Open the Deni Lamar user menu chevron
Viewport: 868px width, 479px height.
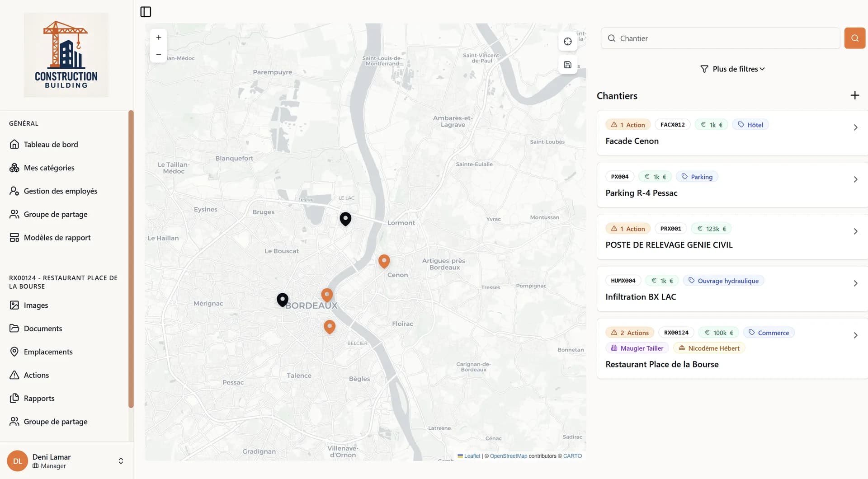tap(121, 461)
